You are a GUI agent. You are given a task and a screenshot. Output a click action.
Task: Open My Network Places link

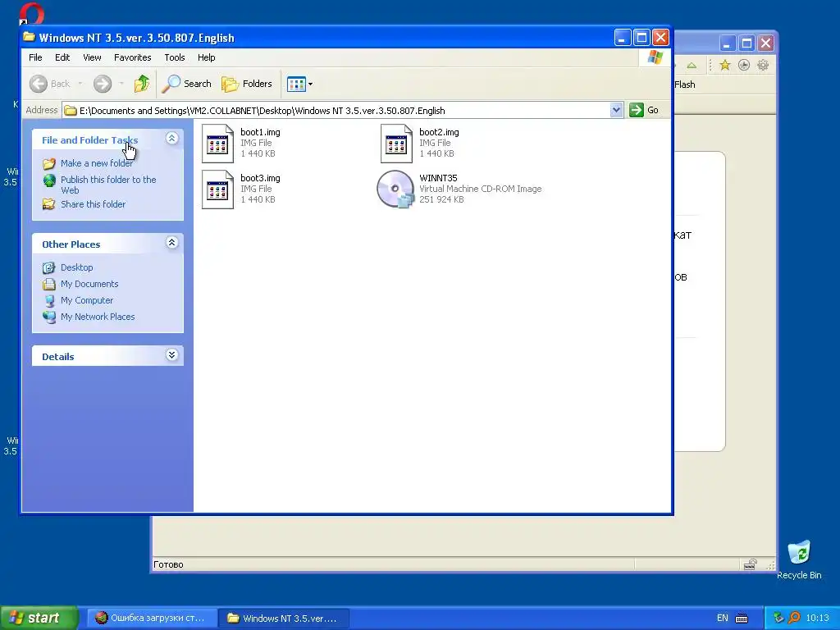(98, 317)
